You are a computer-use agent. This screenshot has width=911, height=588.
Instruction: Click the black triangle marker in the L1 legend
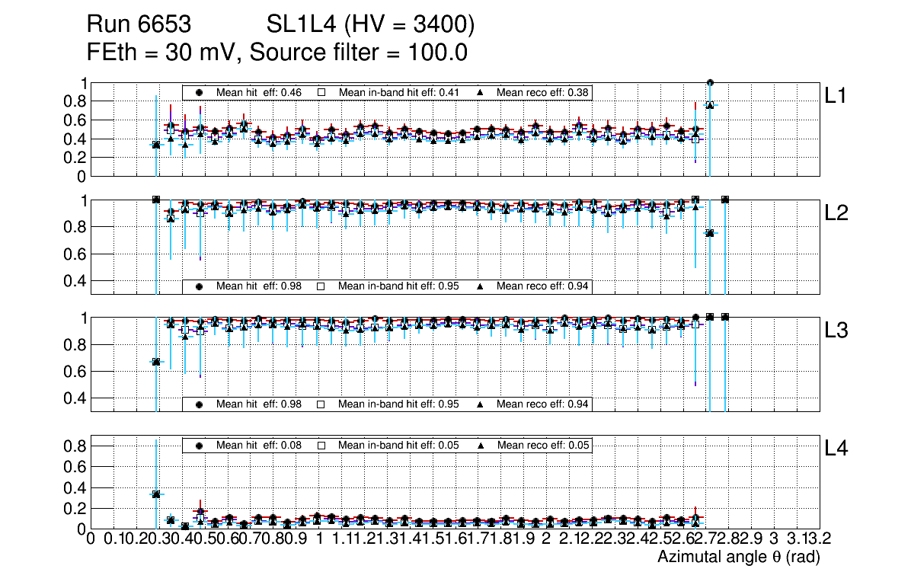tap(481, 91)
